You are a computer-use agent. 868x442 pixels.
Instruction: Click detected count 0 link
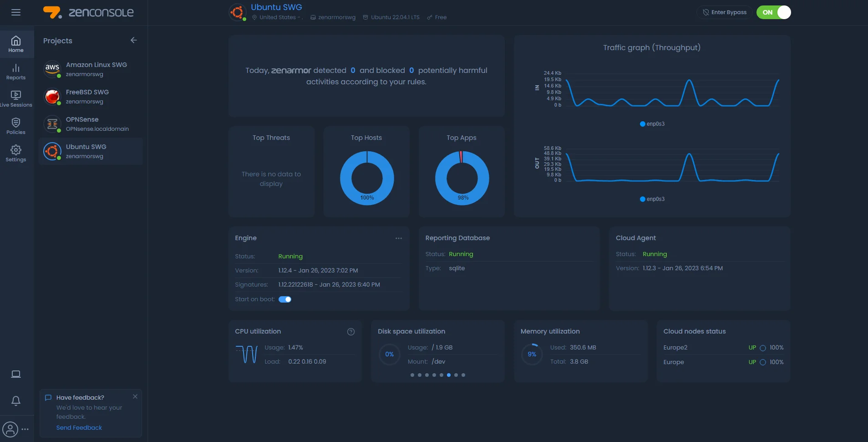pyautogui.click(x=353, y=70)
